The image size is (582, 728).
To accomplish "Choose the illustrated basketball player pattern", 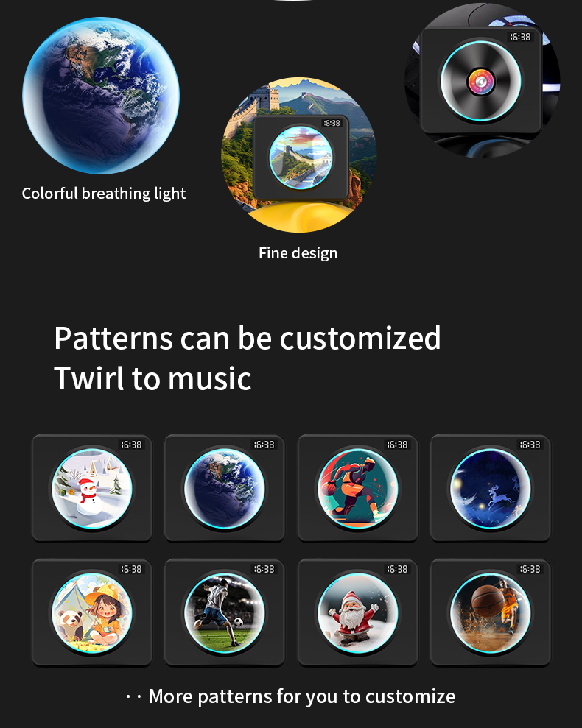I will [x=357, y=488].
